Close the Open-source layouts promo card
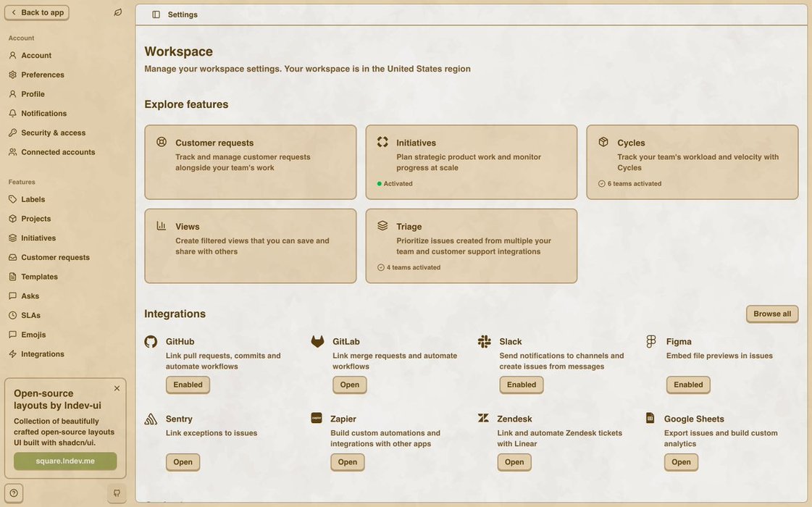Image resolution: width=812 pixels, height=507 pixels. pyautogui.click(x=117, y=388)
